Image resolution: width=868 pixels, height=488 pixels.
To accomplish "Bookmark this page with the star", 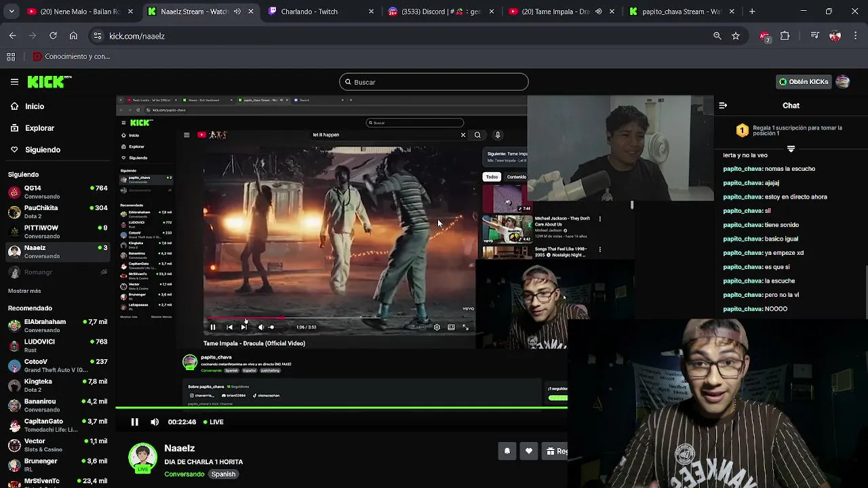I will point(736,36).
